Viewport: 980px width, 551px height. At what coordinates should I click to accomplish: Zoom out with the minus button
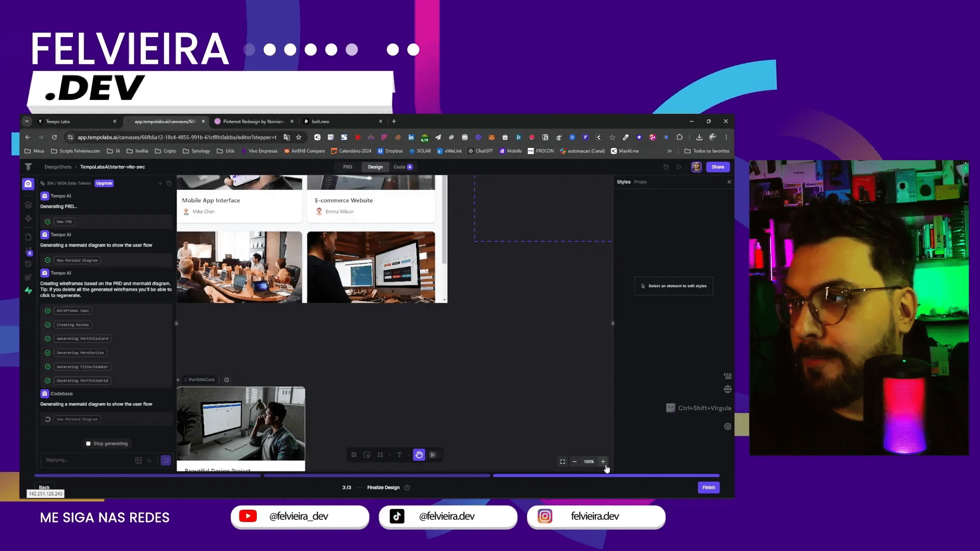(574, 462)
